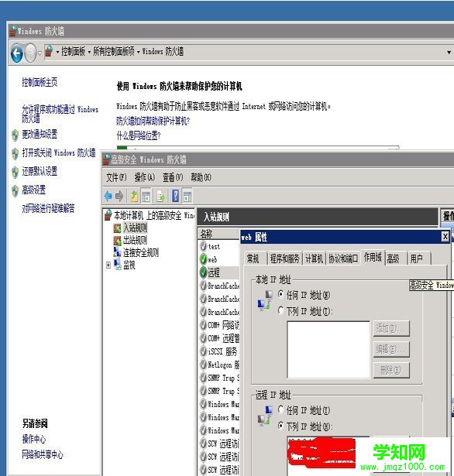
Task: Open 帮助(H) menu
Action: click(201, 177)
